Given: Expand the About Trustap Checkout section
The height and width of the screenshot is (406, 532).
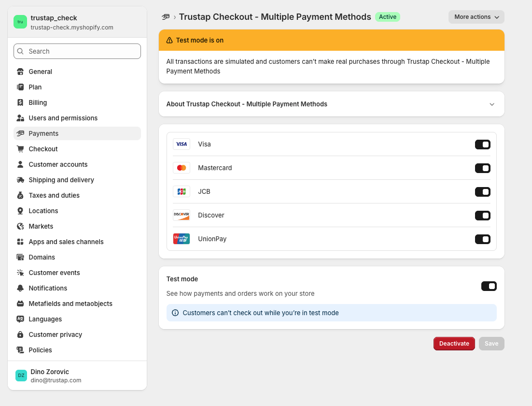Looking at the screenshot, I should coord(491,104).
